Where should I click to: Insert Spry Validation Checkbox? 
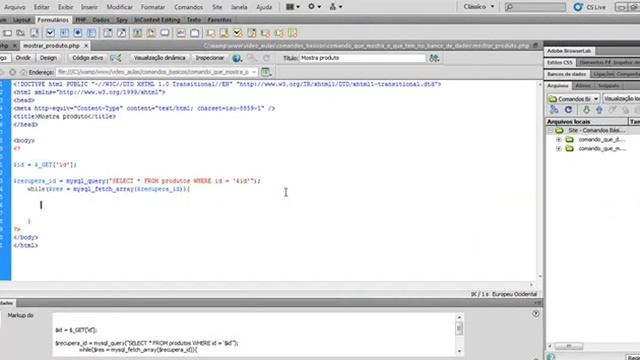click(238, 33)
